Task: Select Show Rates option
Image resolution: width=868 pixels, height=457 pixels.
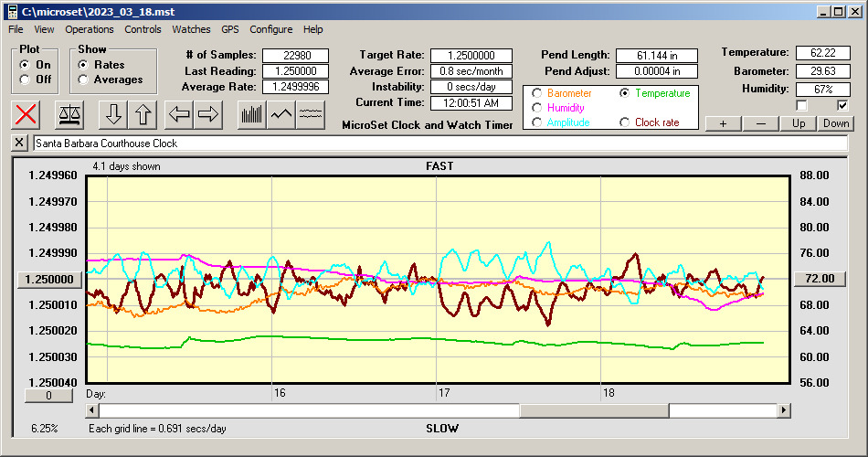Action: [x=83, y=65]
